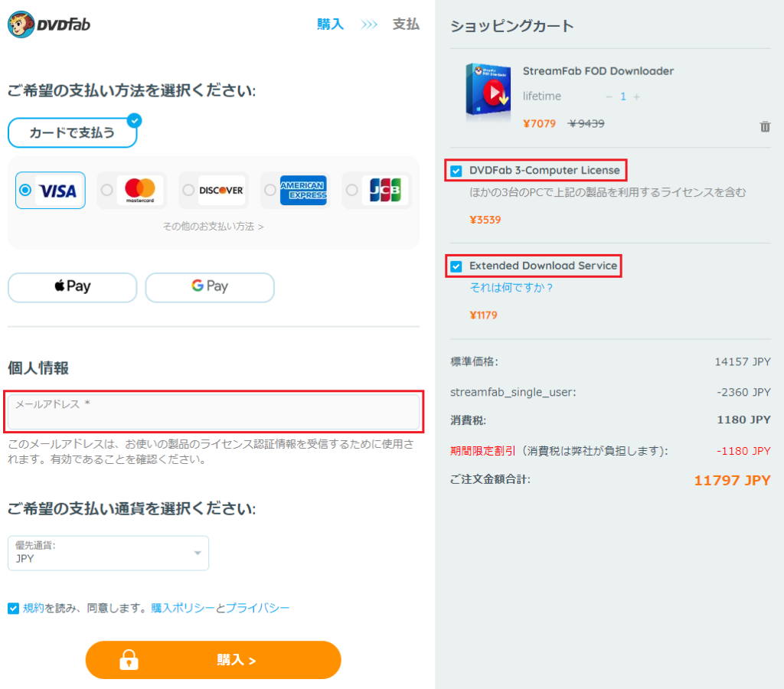Click the 11797 JPY order total
Viewport: 784px width, 689px height.
732,481
